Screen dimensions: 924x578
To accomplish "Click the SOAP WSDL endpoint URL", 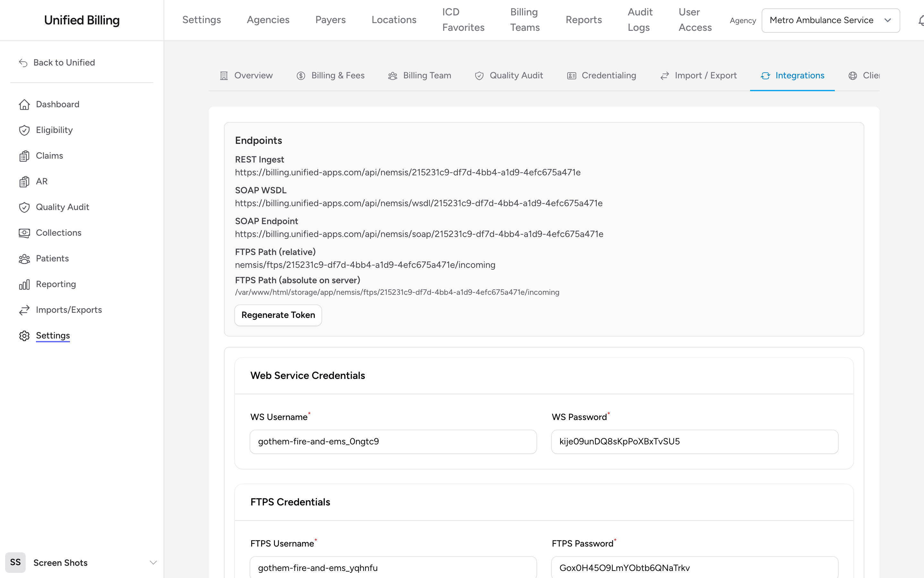I will tap(418, 203).
